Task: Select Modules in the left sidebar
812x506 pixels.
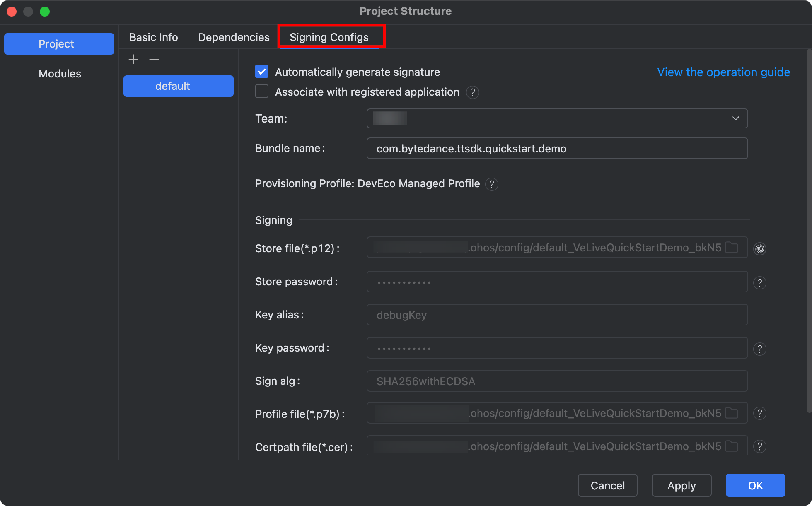Action: (60, 74)
